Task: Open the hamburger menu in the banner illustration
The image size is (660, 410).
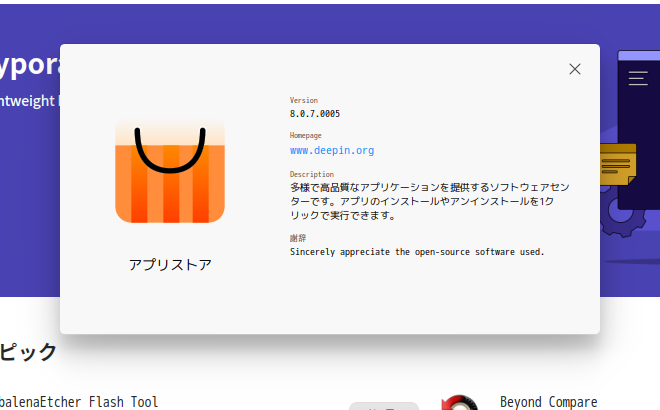Action: [638, 78]
